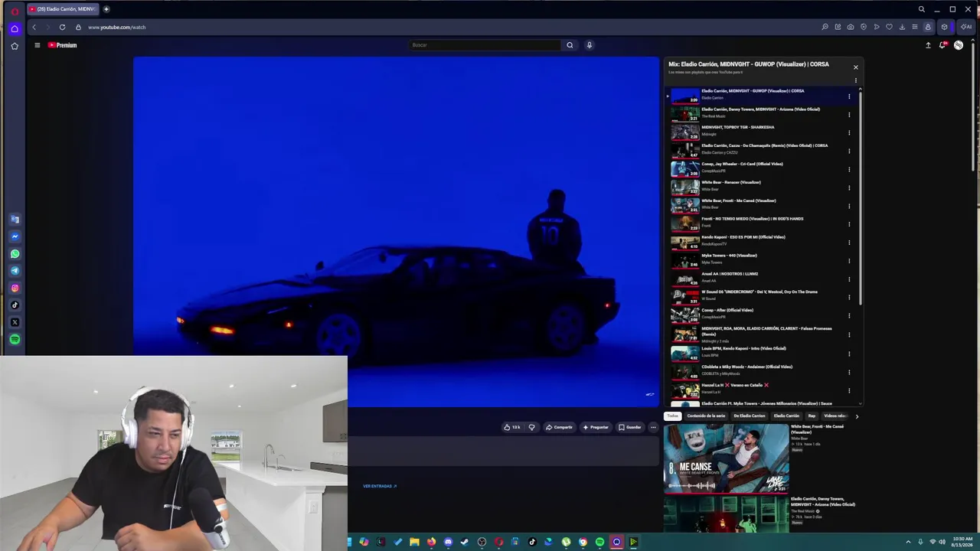
Task: Play Louis BPM, Kendo Kaponi - Intro
Action: click(743, 348)
